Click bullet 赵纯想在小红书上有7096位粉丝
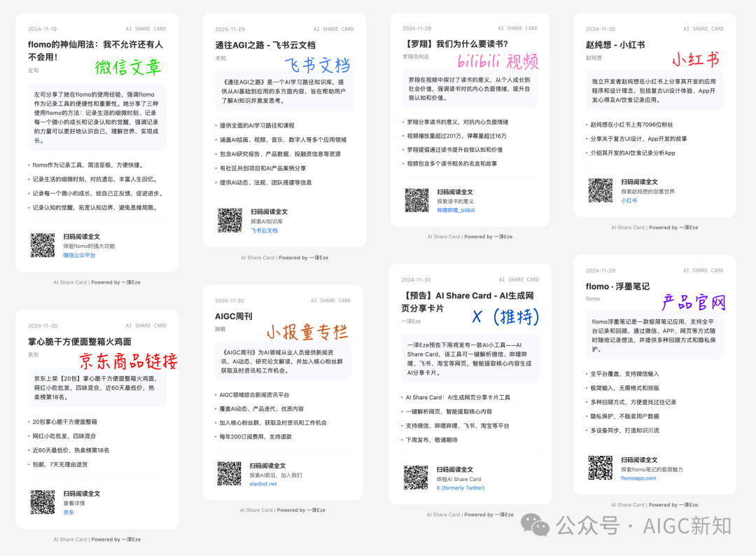The image size is (756, 556). click(631, 125)
